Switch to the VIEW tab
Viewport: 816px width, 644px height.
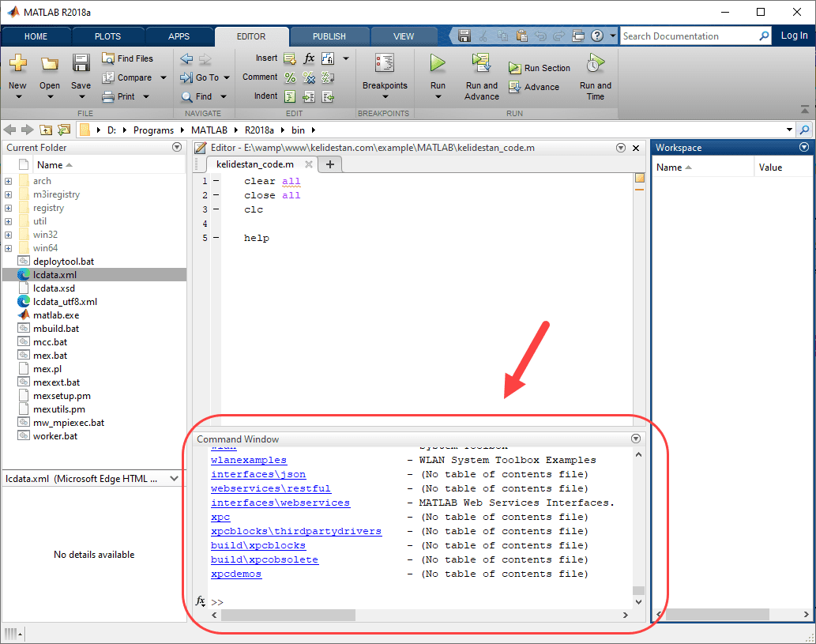[x=404, y=36]
